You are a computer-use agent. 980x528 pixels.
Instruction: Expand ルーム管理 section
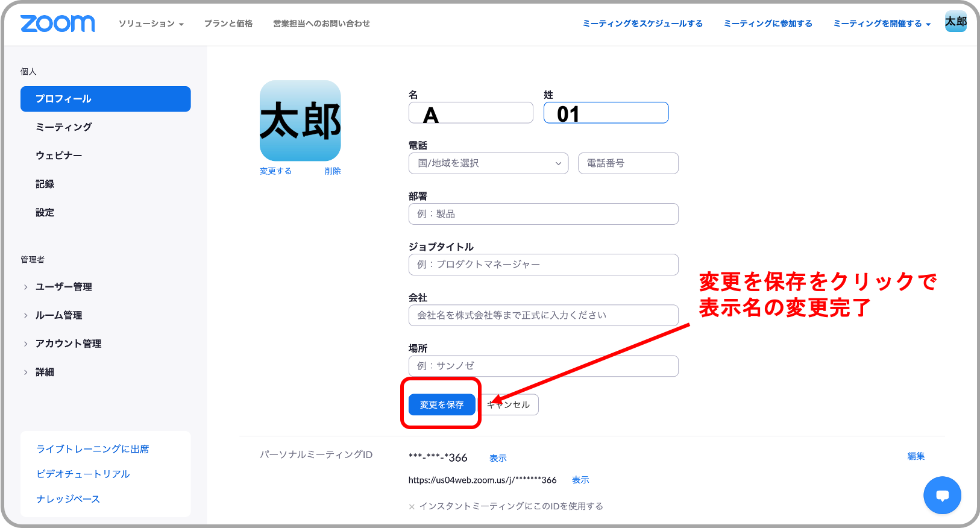pyautogui.click(x=58, y=315)
